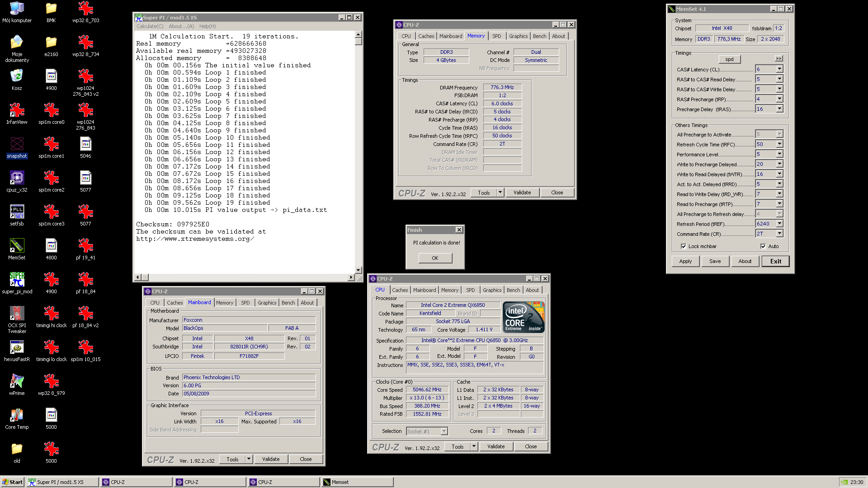Select the snapshot desktop icon
Image resolution: width=868 pixels, height=488 pixels.
point(17,147)
